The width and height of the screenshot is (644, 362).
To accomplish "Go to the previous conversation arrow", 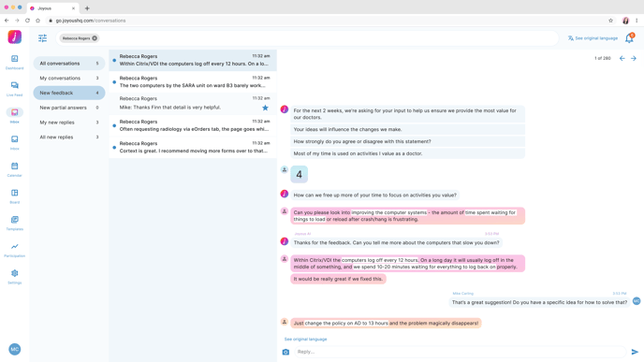I will pos(622,58).
